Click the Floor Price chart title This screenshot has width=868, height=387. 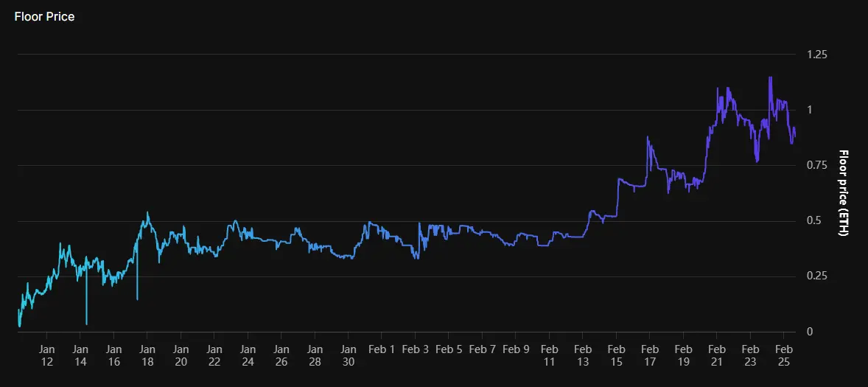45,16
